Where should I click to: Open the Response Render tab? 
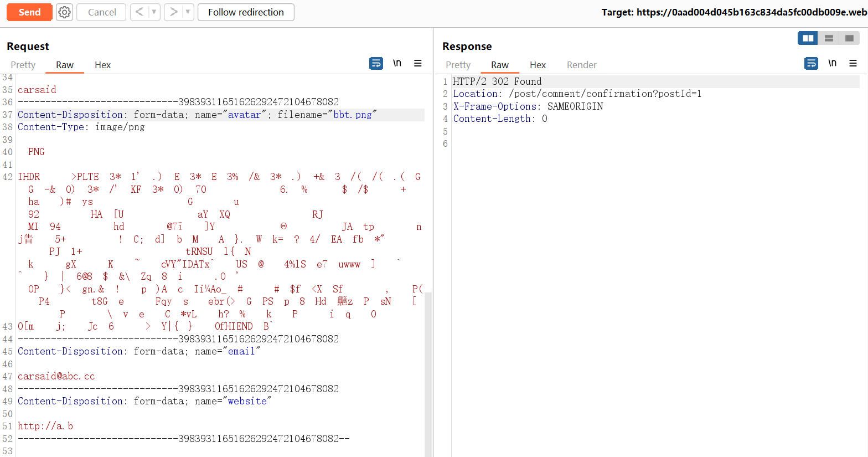coord(581,65)
